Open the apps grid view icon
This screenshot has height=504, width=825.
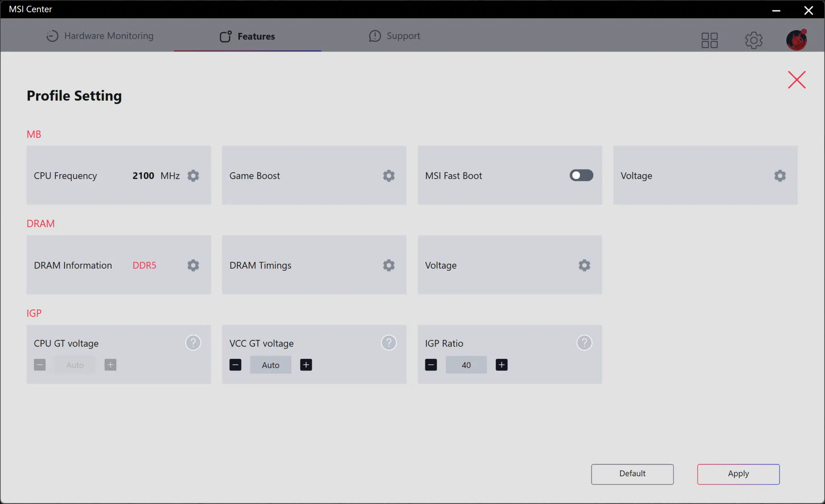[x=710, y=40]
